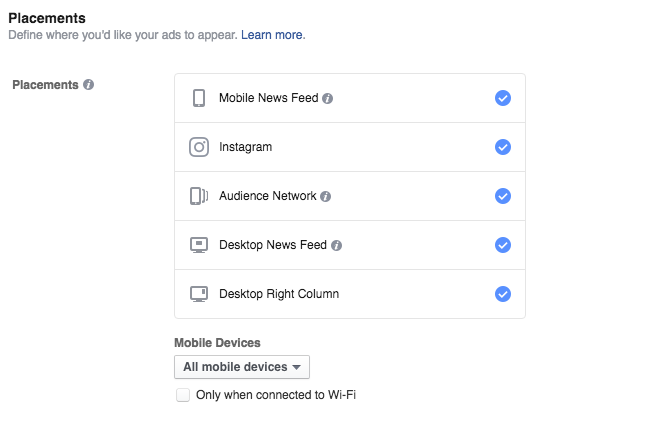Toggle off Audience Network placement checkmark
The height and width of the screenshot is (444, 664).
pos(503,196)
